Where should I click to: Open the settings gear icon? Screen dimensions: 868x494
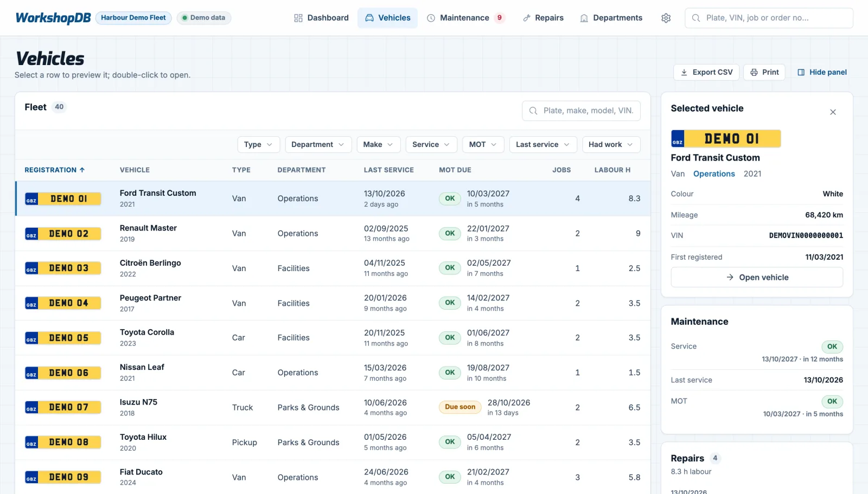coord(666,18)
